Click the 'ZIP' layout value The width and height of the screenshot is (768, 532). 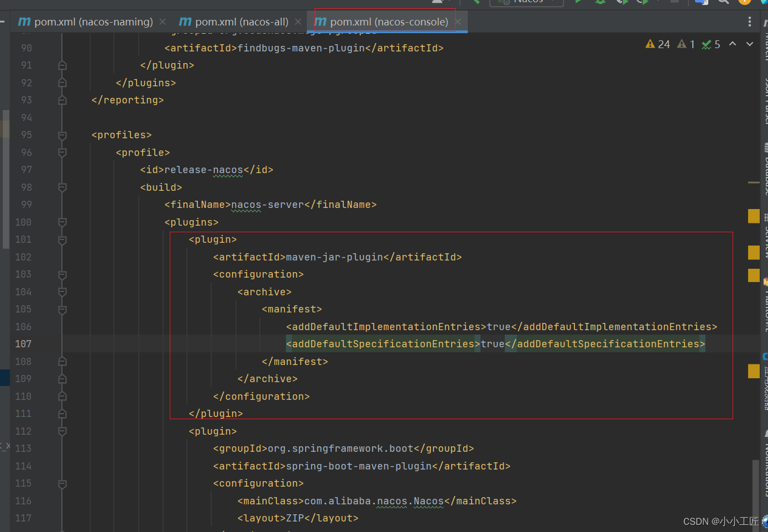tap(295, 518)
